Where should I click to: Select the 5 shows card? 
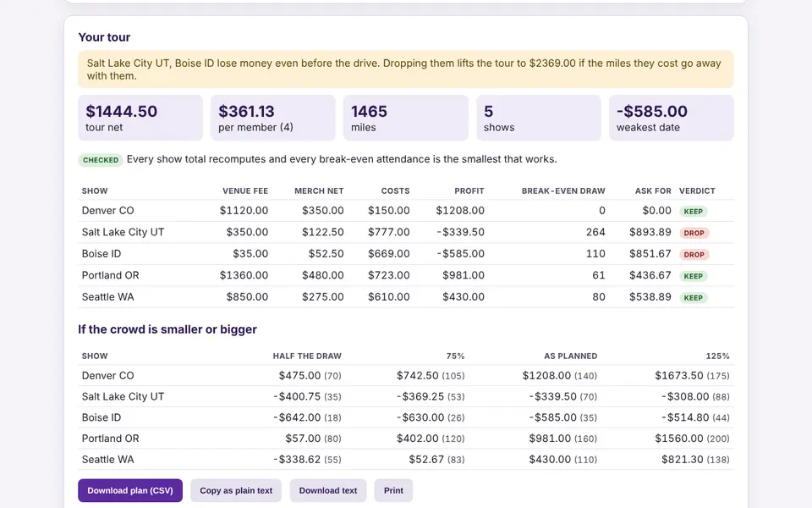(539, 118)
